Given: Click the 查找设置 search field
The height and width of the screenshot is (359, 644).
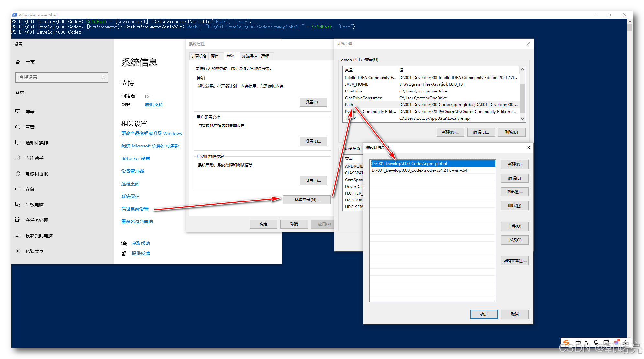Looking at the screenshot, I should 61,77.
